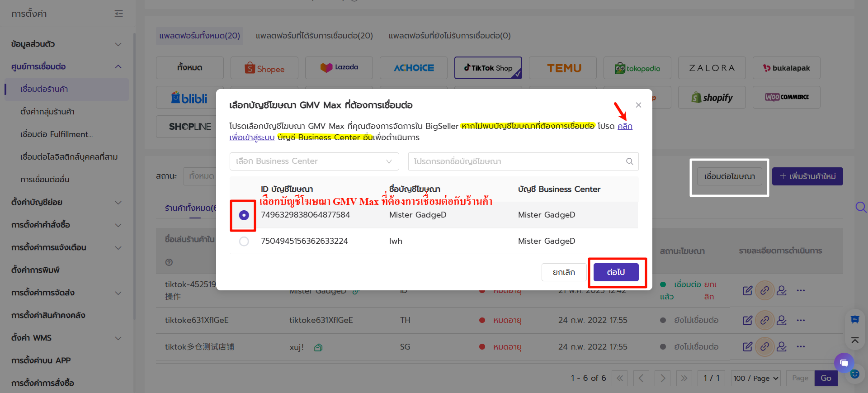Open the chat support bubble

(x=844, y=363)
